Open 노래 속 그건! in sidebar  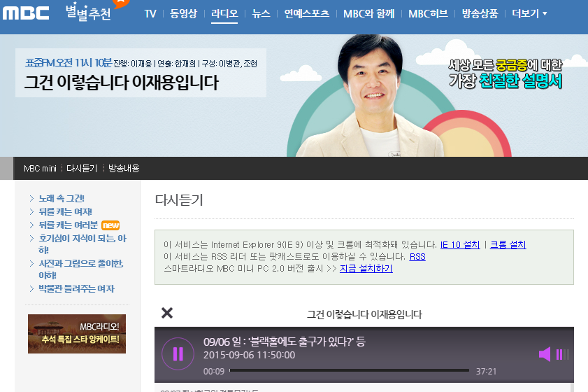click(x=62, y=199)
